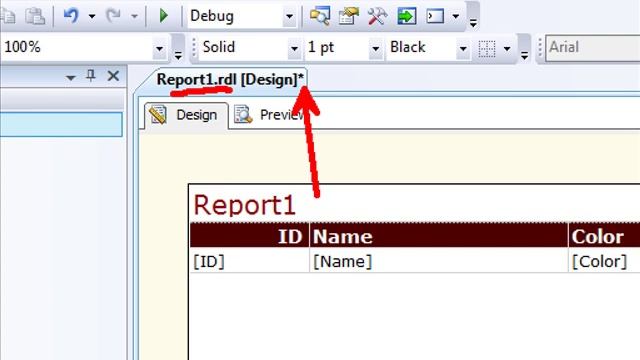This screenshot has width=640, height=360.
Task: Expand dropdown next to command window icon
Action: pyautogui.click(x=456, y=17)
